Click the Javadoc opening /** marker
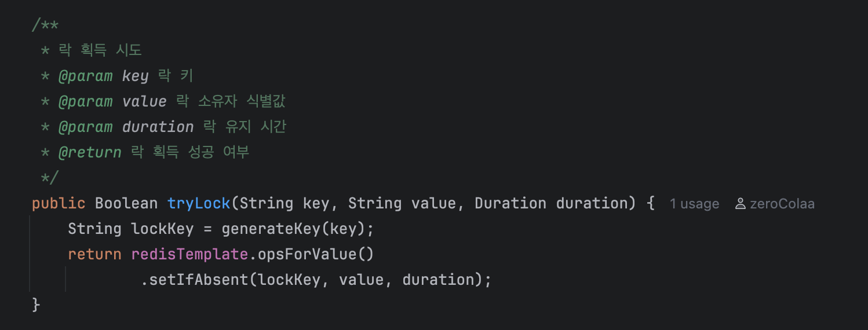The width and height of the screenshot is (868, 330). [45, 25]
